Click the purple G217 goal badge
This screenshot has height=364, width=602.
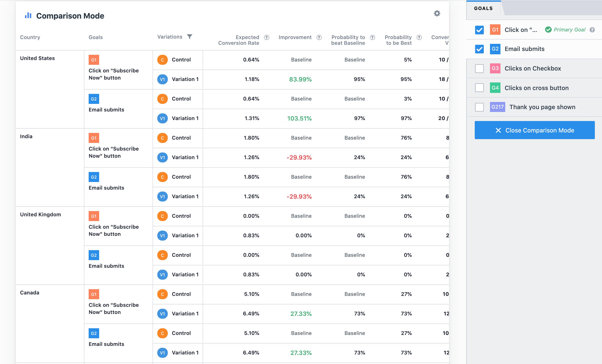pyautogui.click(x=497, y=107)
